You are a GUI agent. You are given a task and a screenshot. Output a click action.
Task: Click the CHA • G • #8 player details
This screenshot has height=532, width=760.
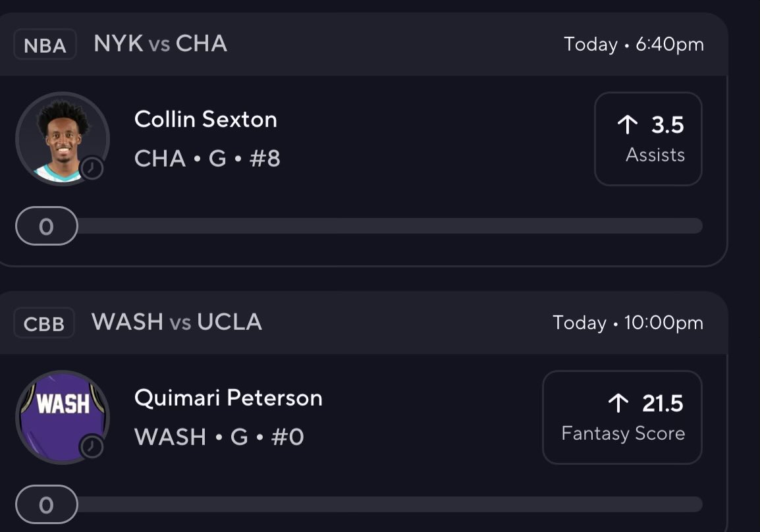tap(207, 159)
